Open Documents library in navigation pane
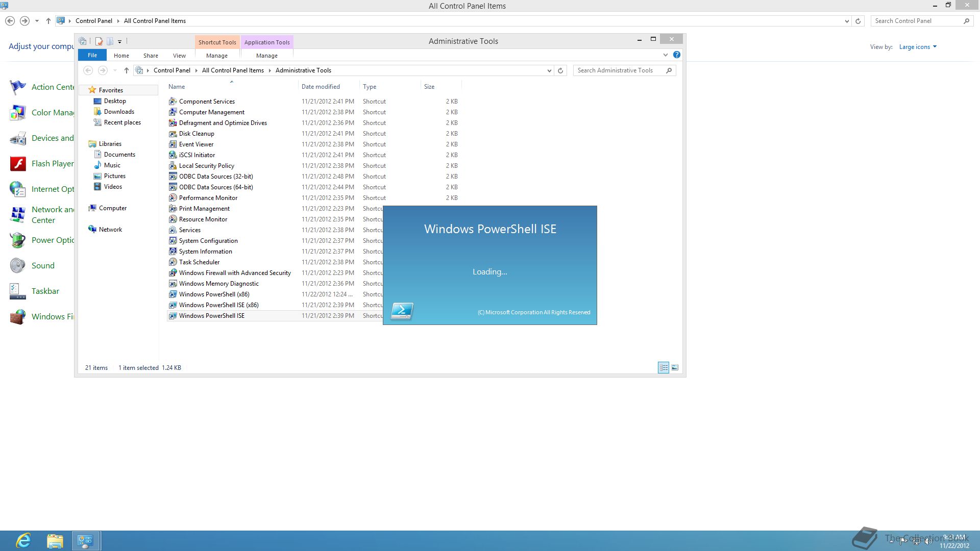Screen dimensions: 980x551 pos(119,155)
